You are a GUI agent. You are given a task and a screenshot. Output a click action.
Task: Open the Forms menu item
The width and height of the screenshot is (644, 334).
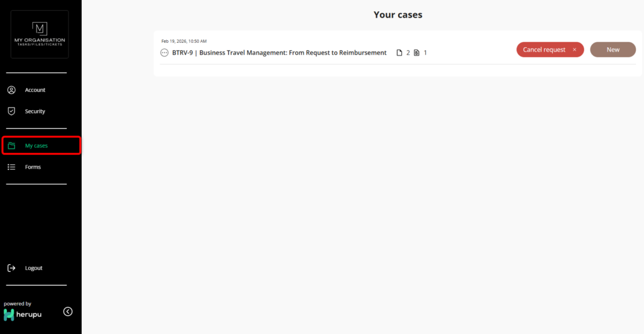tap(33, 167)
